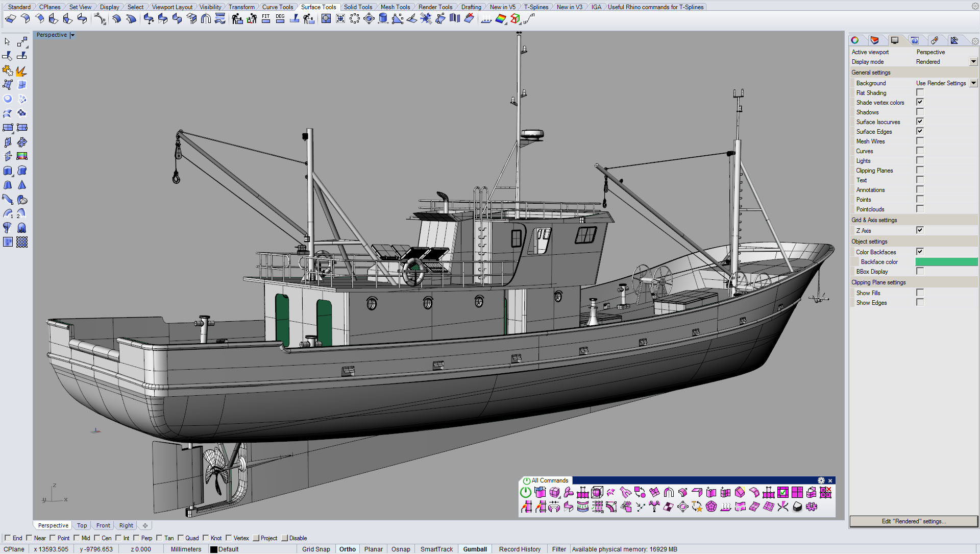Click the DEG change degree toolbar icon
This screenshot has height=554, width=980.
280,19
